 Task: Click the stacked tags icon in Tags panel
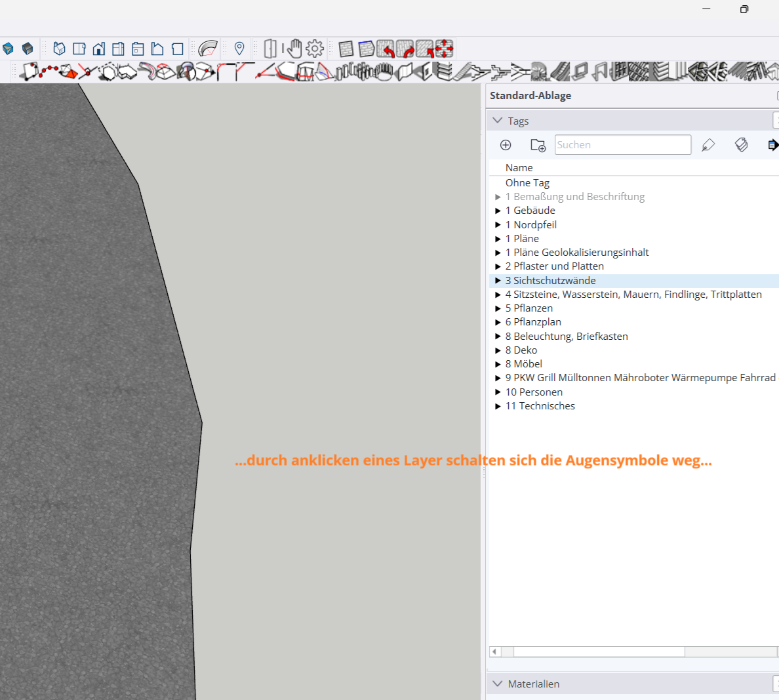(x=741, y=145)
